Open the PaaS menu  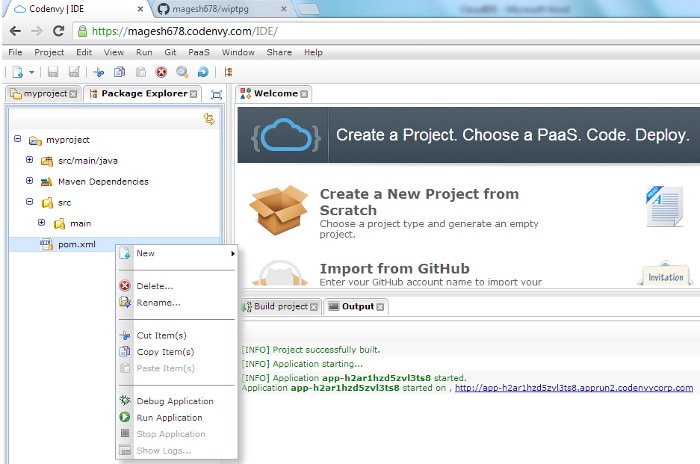point(199,52)
